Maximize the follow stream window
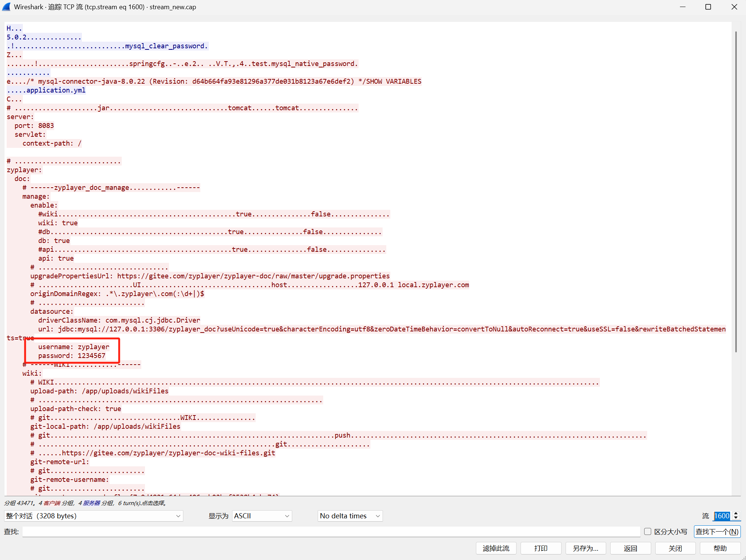746x560 pixels. 708,7
